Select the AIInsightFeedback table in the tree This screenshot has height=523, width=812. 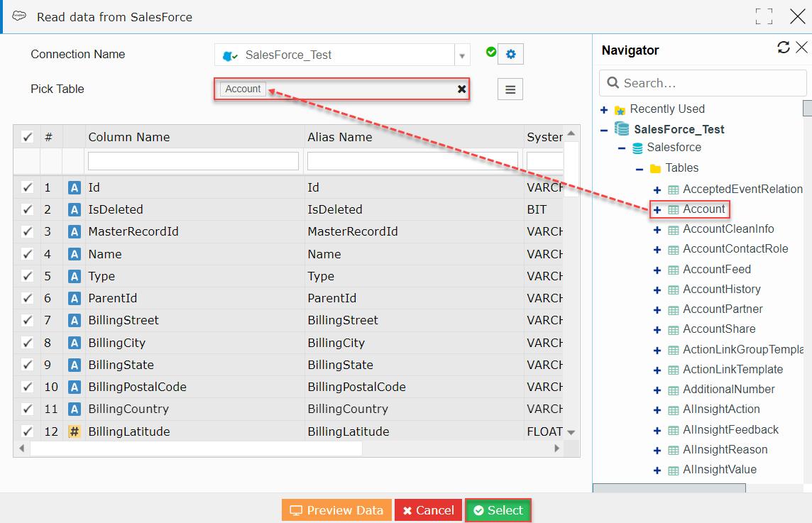pyautogui.click(x=730, y=430)
